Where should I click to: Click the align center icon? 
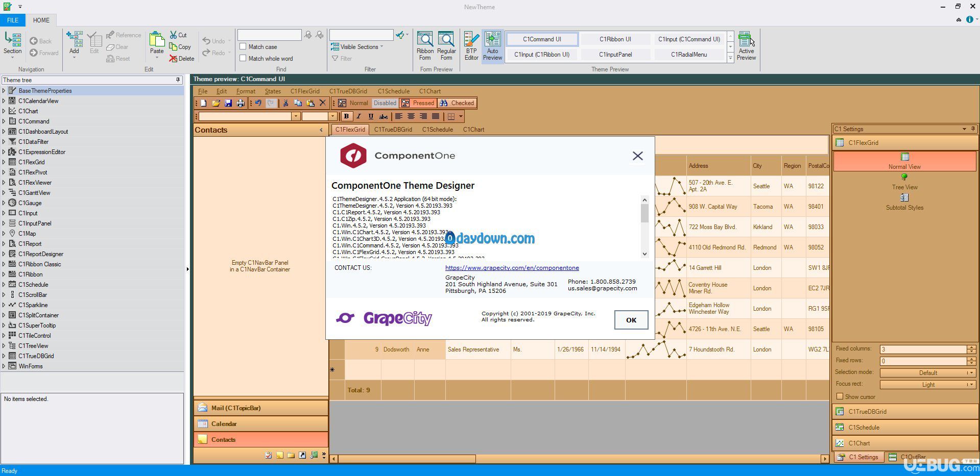coord(411,116)
